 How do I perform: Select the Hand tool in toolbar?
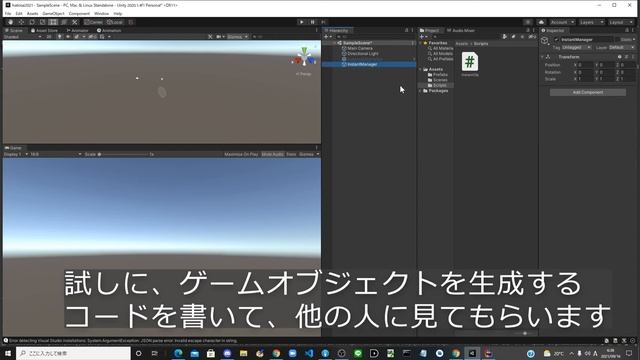tap(11, 22)
